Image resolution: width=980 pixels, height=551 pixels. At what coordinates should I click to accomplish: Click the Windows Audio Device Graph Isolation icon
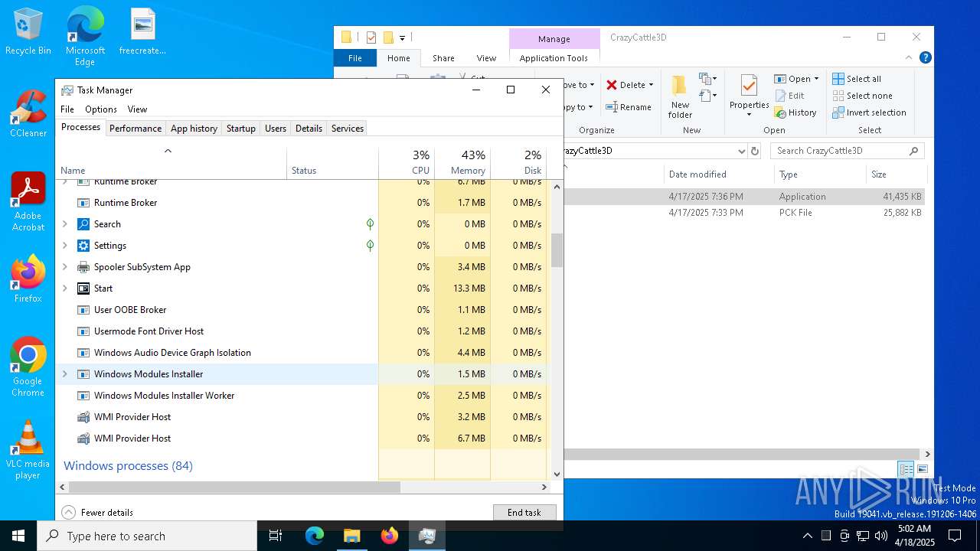[x=83, y=353]
